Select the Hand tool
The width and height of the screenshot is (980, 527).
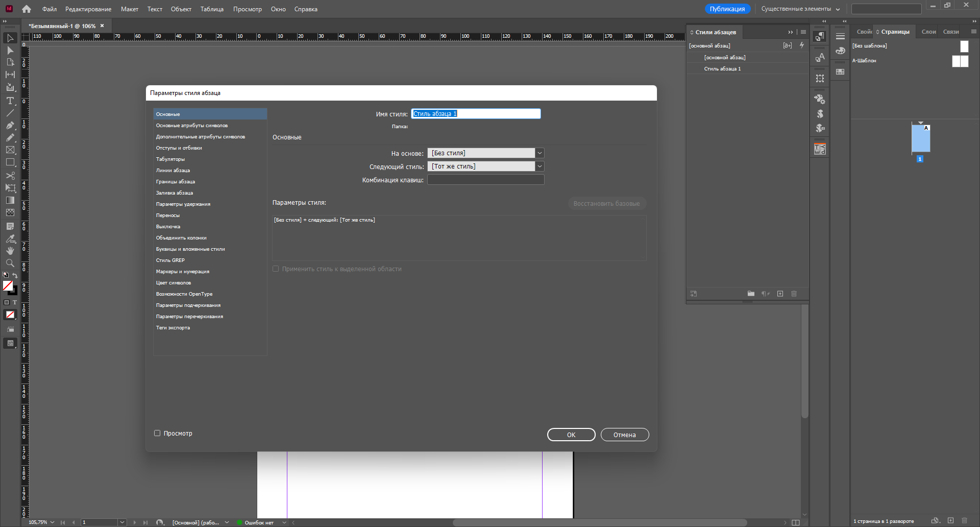10,251
